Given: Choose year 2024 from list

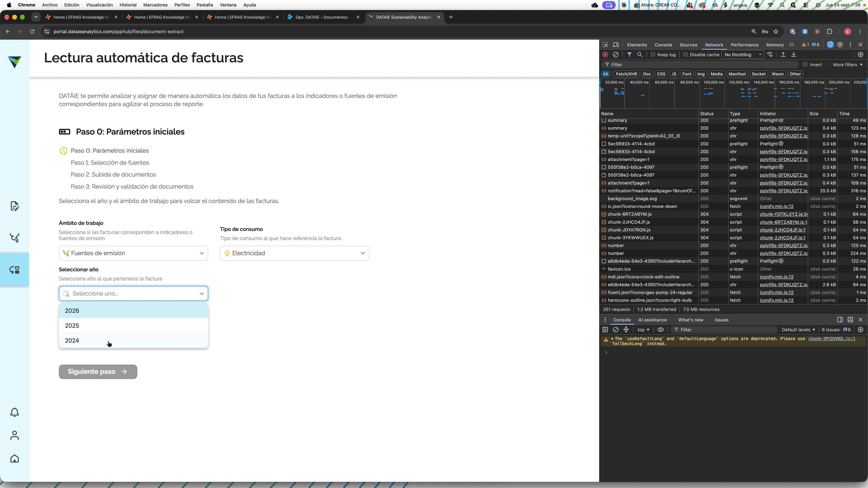Looking at the screenshot, I should pos(133,340).
